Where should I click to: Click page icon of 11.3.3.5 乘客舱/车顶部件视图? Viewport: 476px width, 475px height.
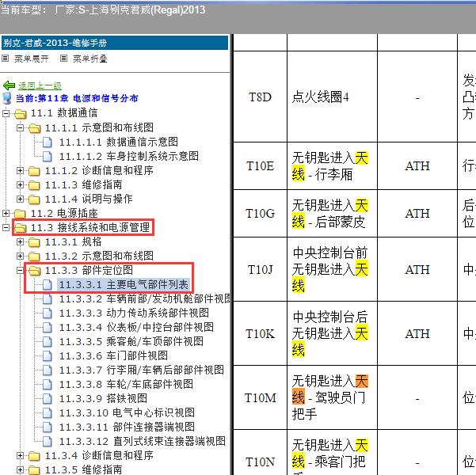[x=48, y=342]
